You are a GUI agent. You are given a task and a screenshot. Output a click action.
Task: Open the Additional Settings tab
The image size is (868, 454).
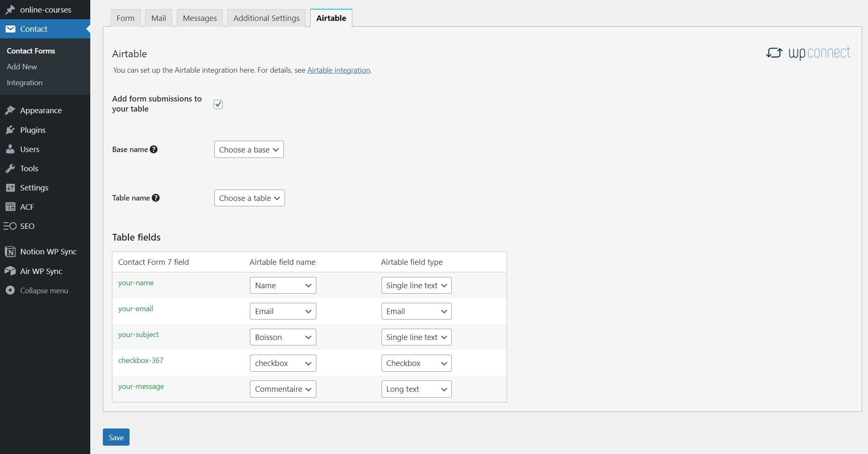[266, 18]
